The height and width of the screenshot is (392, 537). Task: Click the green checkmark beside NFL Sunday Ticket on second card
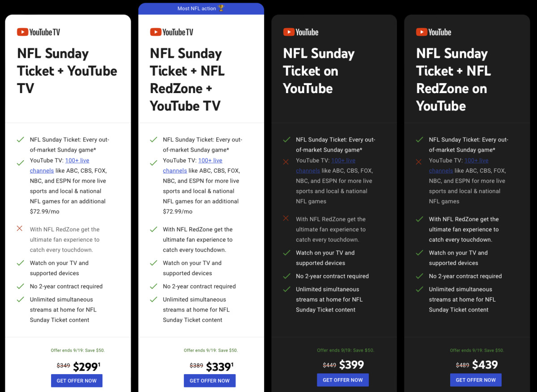(153, 139)
